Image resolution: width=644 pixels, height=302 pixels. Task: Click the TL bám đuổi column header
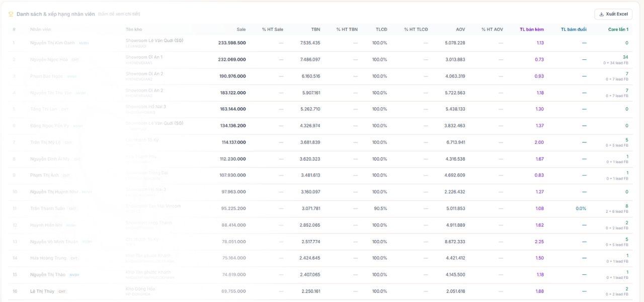click(574, 29)
